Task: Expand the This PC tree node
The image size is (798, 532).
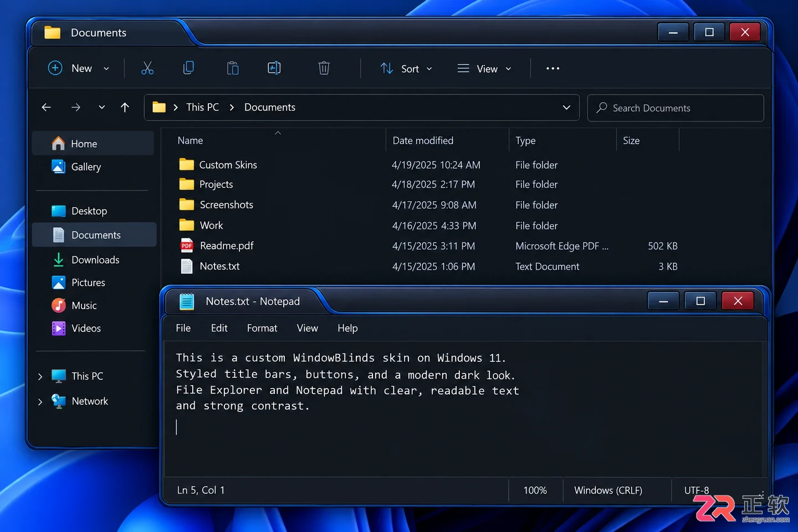Action: click(40, 376)
